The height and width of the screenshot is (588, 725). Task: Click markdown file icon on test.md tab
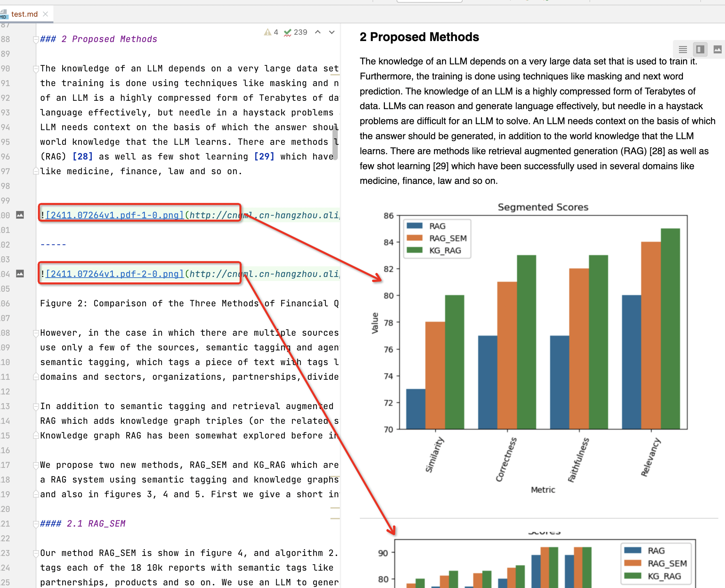click(x=3, y=14)
